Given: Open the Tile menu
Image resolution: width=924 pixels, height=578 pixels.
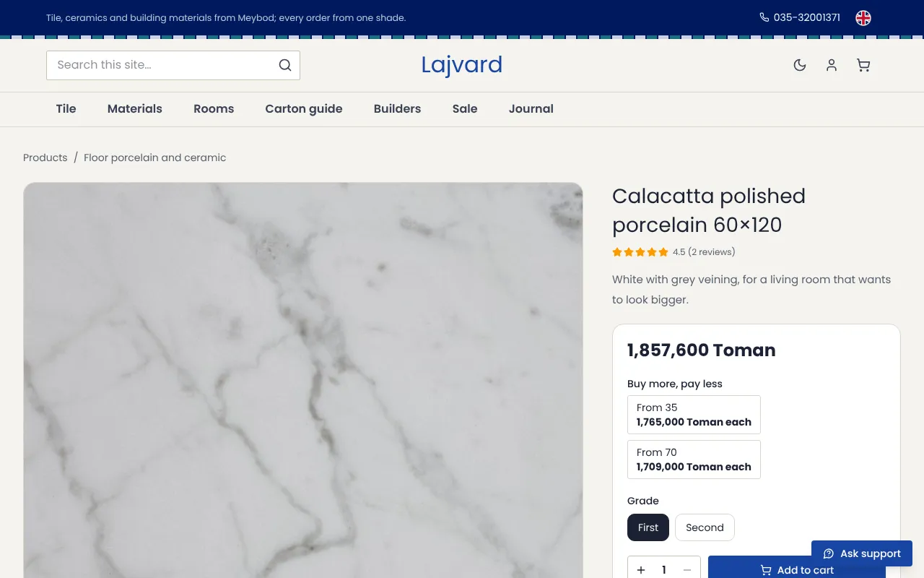Looking at the screenshot, I should coord(66,109).
